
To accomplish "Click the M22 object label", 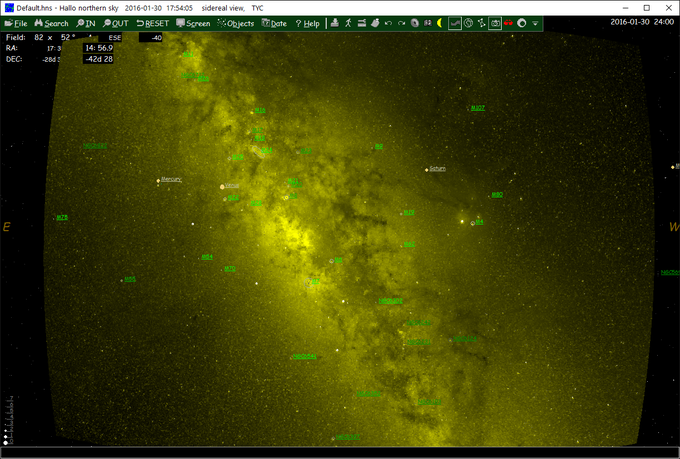I will pyautogui.click(x=233, y=197).
